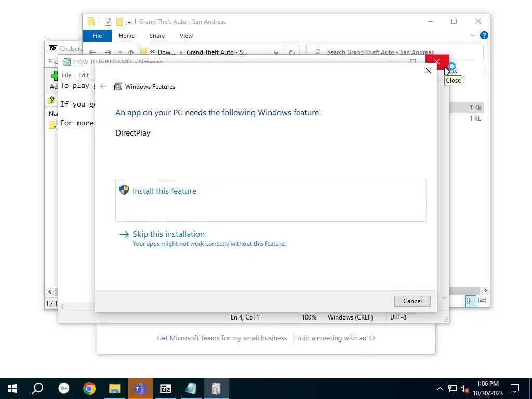This screenshot has width=532, height=399.
Task: Click Explorer refresh button
Action: click(x=292, y=52)
